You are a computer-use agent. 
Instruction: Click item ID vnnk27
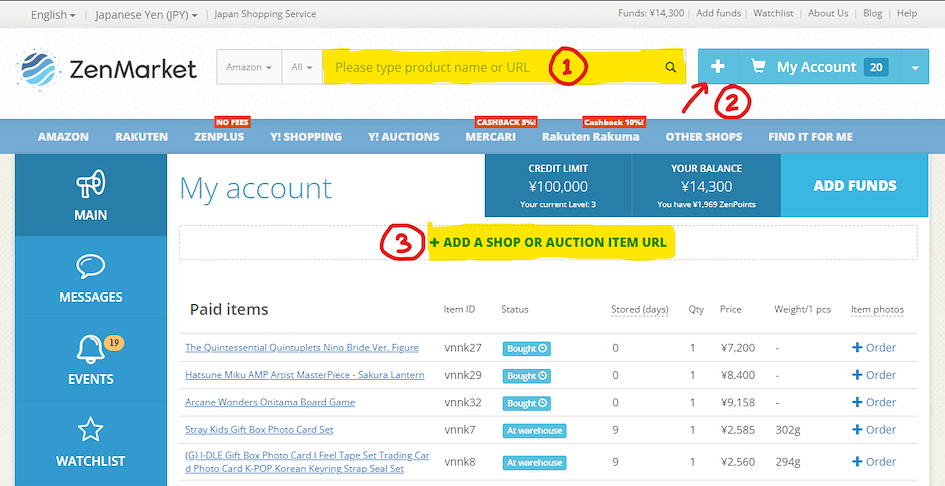(x=463, y=348)
